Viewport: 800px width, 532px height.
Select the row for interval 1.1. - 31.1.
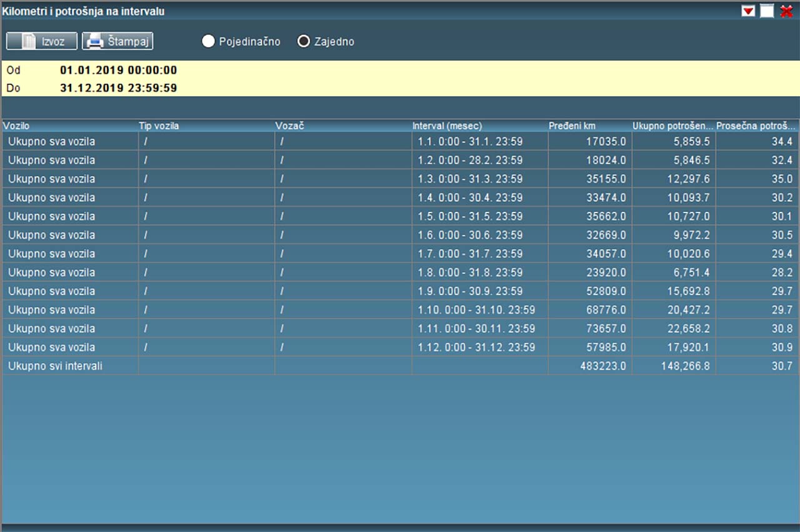click(x=470, y=142)
